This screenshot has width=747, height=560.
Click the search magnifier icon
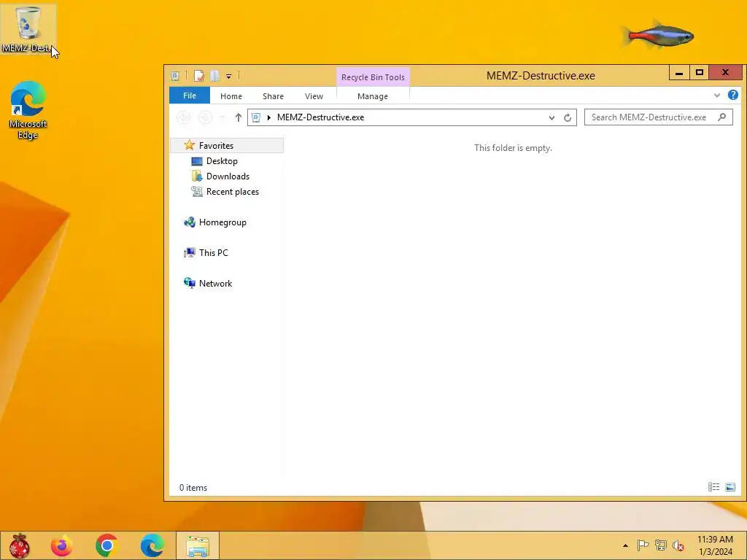(x=722, y=117)
